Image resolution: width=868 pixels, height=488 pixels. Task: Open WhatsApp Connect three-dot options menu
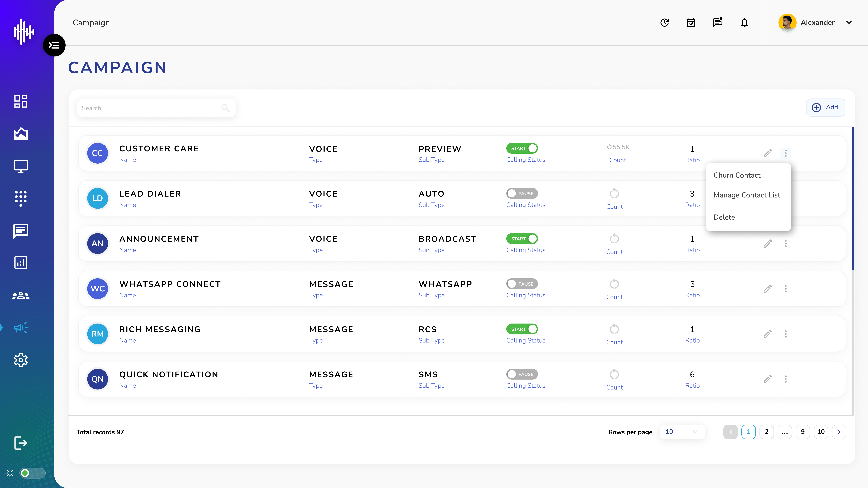[x=785, y=289]
